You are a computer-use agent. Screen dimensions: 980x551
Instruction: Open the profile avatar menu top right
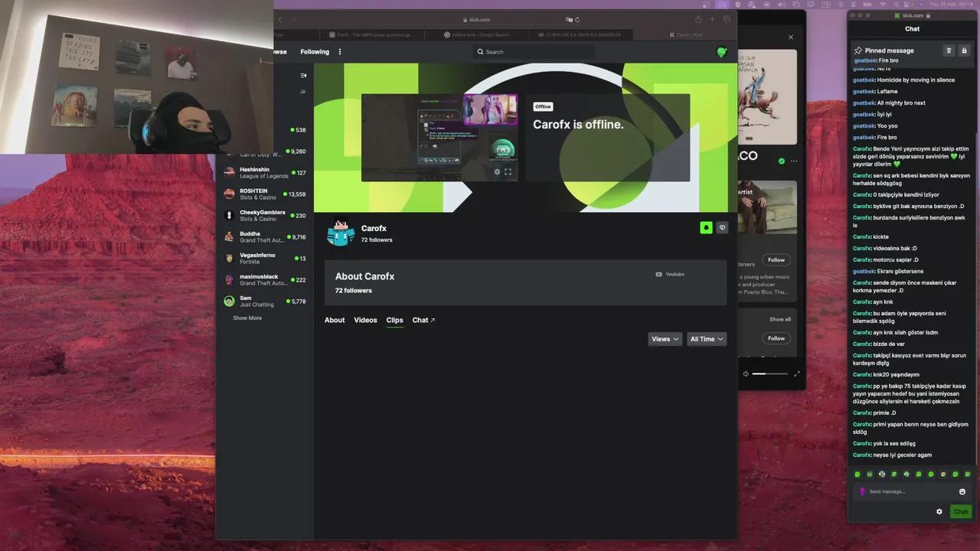click(721, 52)
